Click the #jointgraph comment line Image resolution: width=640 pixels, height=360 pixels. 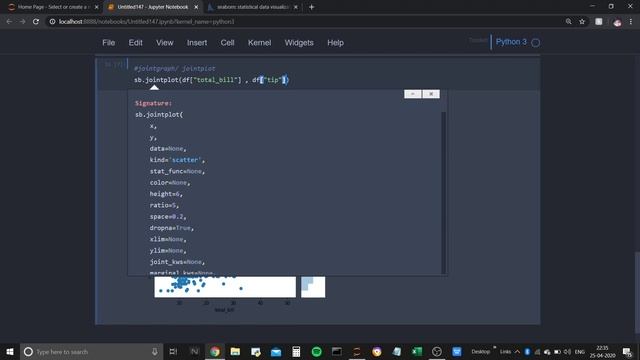pos(175,69)
